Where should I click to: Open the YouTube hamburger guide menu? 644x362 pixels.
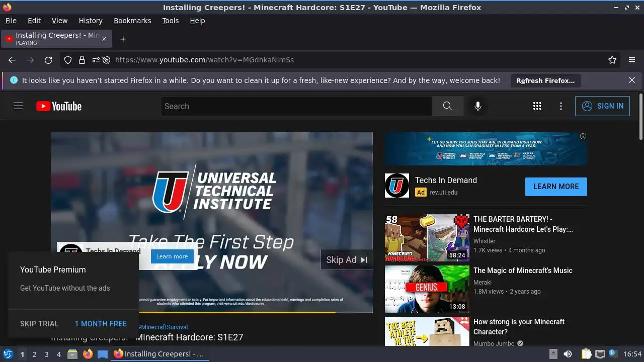18,106
